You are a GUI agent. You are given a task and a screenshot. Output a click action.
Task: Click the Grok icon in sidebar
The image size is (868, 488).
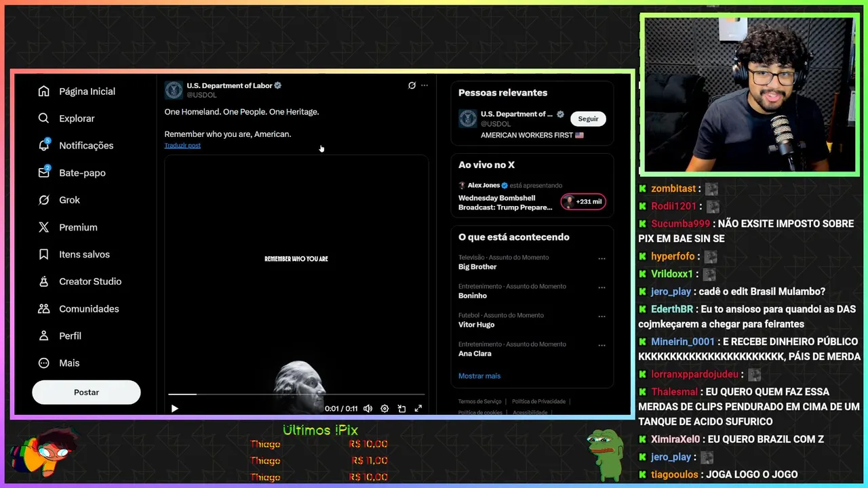pyautogui.click(x=44, y=200)
